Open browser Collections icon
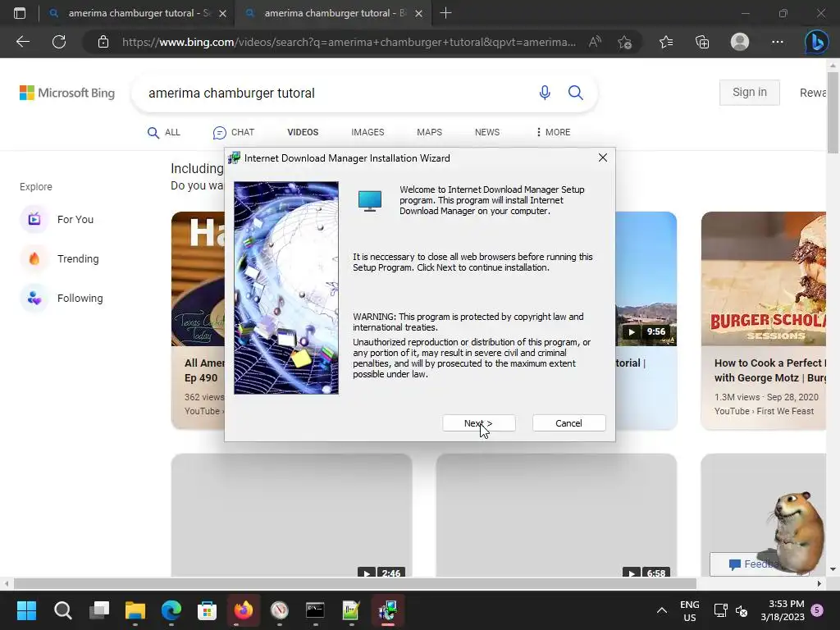 click(x=702, y=42)
